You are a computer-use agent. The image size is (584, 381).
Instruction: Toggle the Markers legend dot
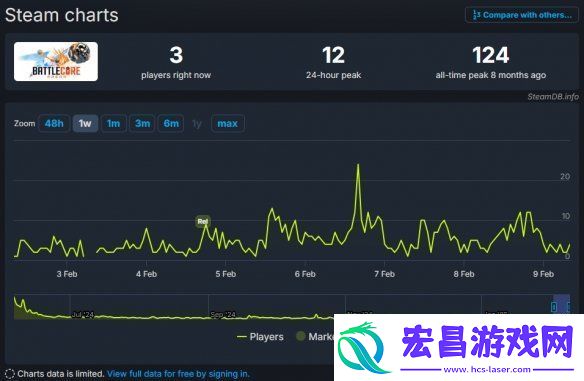[x=301, y=336]
